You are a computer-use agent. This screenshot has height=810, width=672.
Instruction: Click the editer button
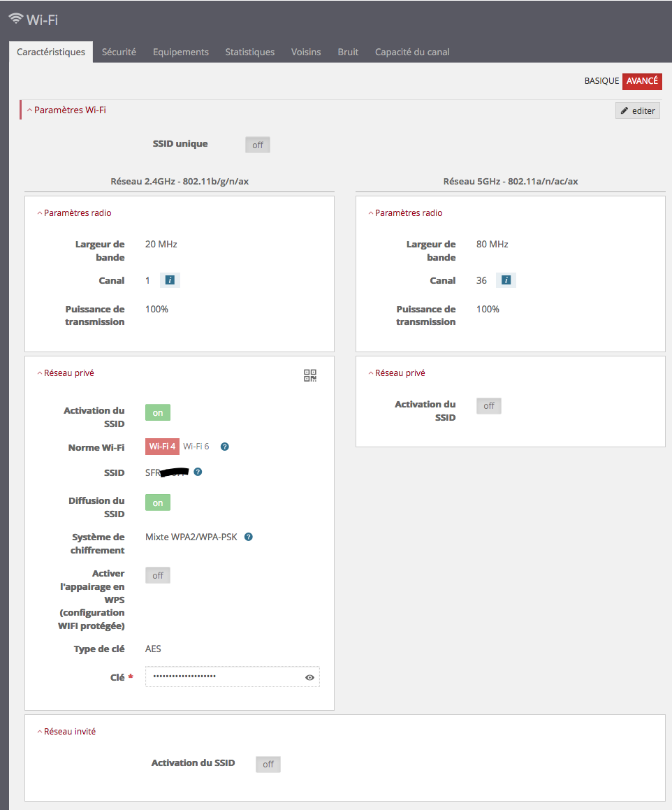pyautogui.click(x=638, y=110)
